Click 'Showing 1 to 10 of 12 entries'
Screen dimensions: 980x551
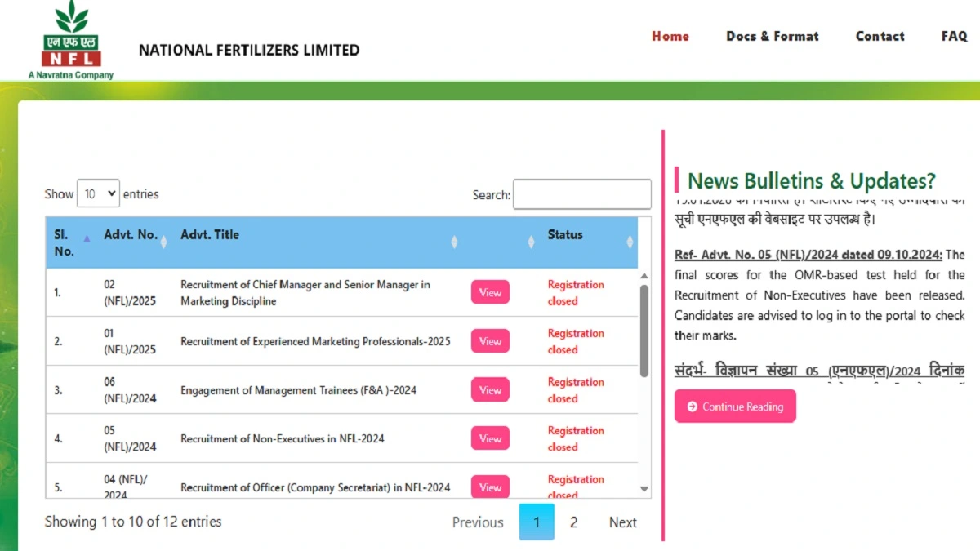(133, 521)
